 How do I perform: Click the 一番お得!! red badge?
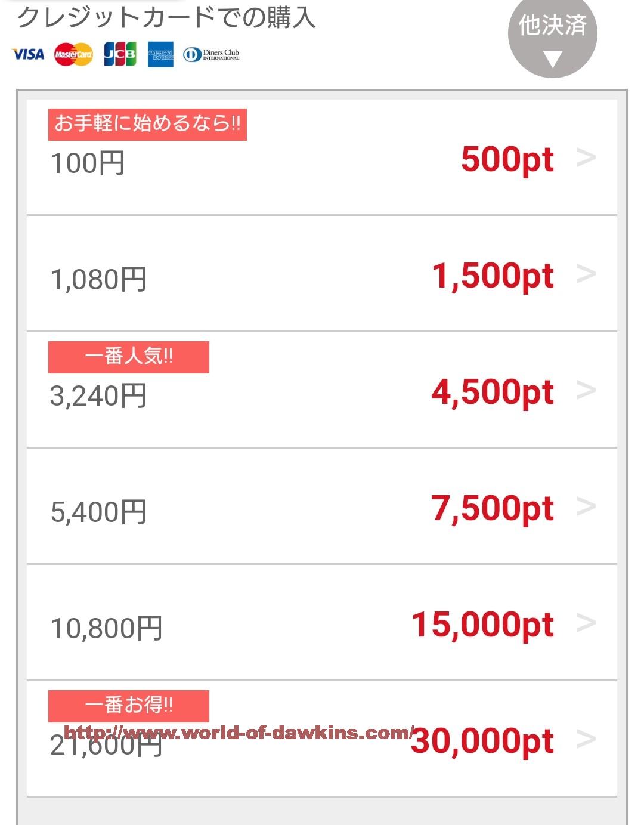[128, 705]
